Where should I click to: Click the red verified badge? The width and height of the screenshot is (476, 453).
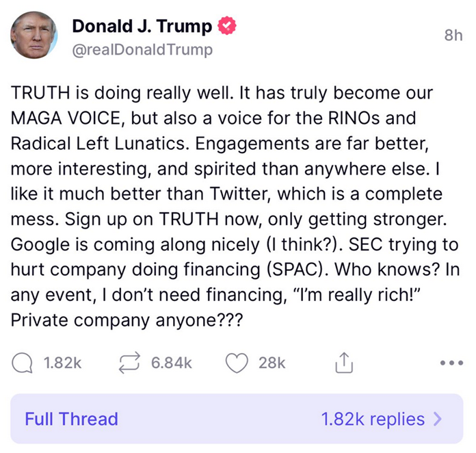227,27
